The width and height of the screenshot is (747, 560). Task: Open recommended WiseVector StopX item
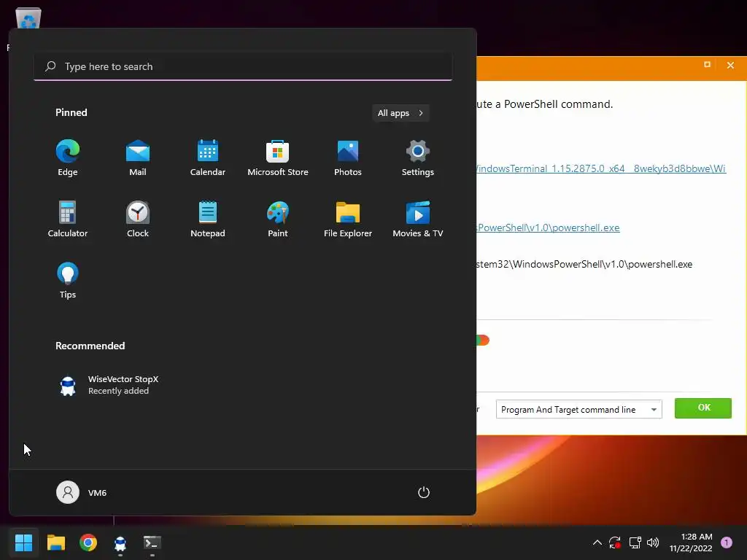click(109, 385)
